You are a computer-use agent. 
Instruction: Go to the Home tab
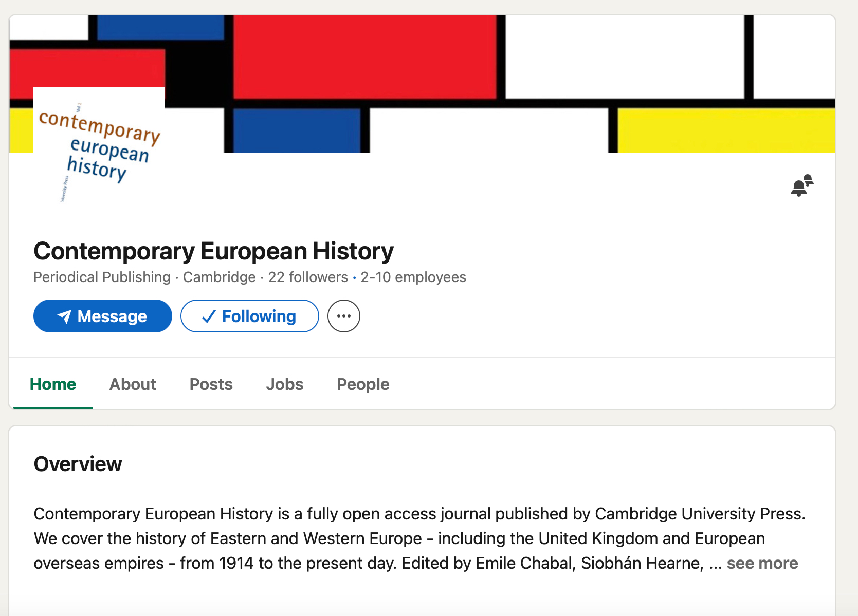point(53,384)
